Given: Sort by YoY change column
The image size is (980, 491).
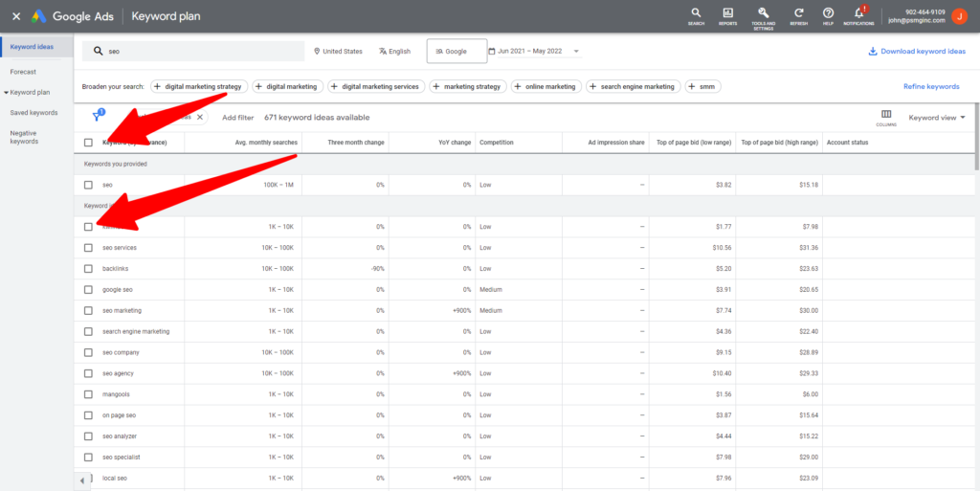Looking at the screenshot, I should (x=455, y=143).
